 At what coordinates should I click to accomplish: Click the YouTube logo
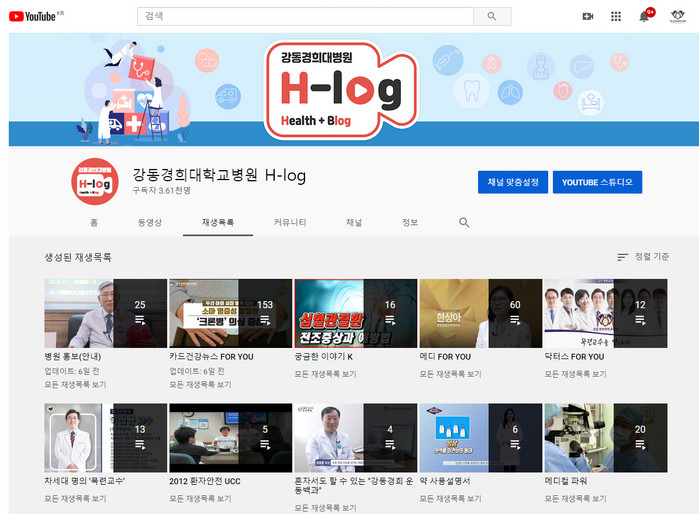33,16
